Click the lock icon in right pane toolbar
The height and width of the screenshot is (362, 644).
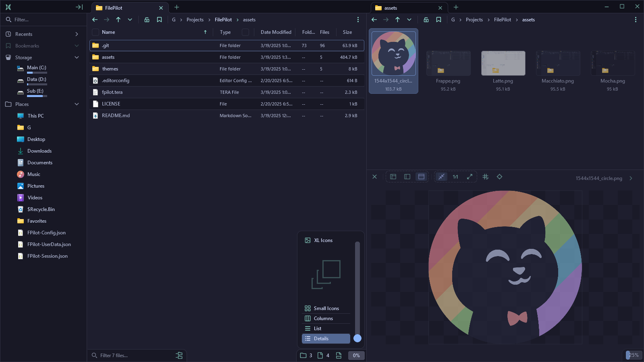[426, 20]
